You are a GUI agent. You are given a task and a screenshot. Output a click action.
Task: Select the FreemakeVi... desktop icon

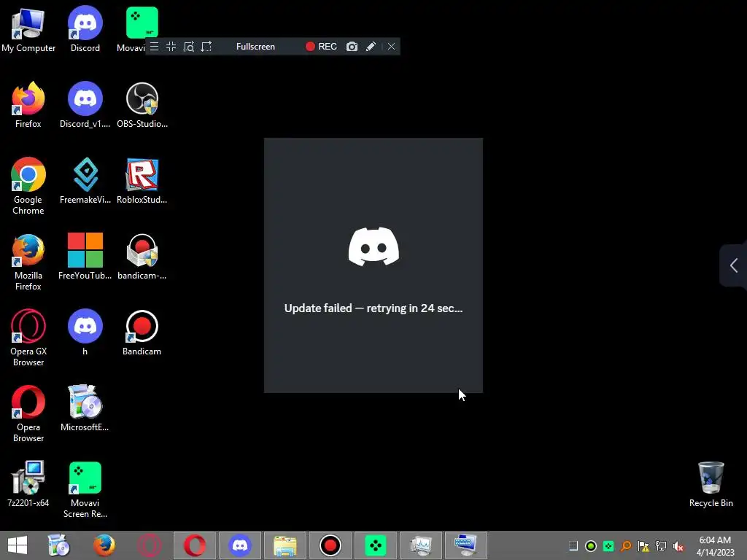(x=85, y=181)
